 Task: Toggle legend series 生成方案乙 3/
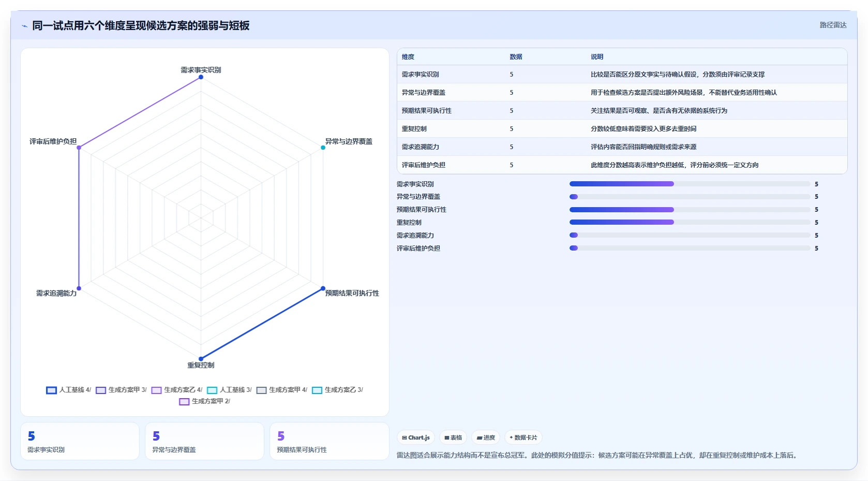click(x=337, y=390)
